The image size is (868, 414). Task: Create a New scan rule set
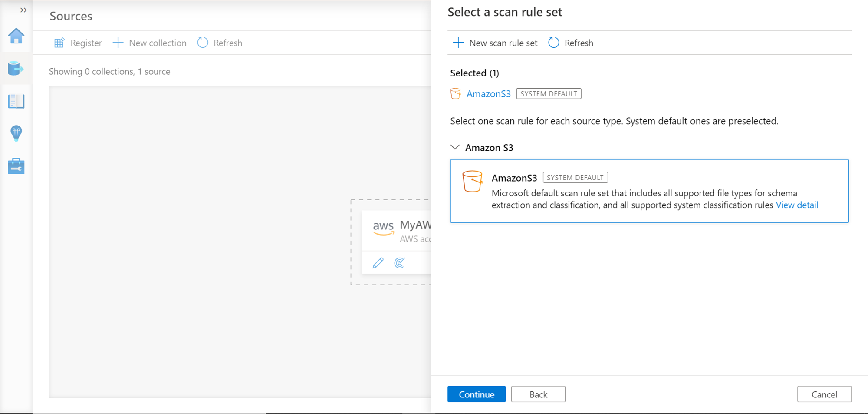495,43
